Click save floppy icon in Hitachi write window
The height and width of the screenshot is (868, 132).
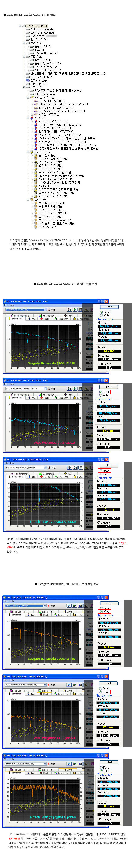click(80, 764)
